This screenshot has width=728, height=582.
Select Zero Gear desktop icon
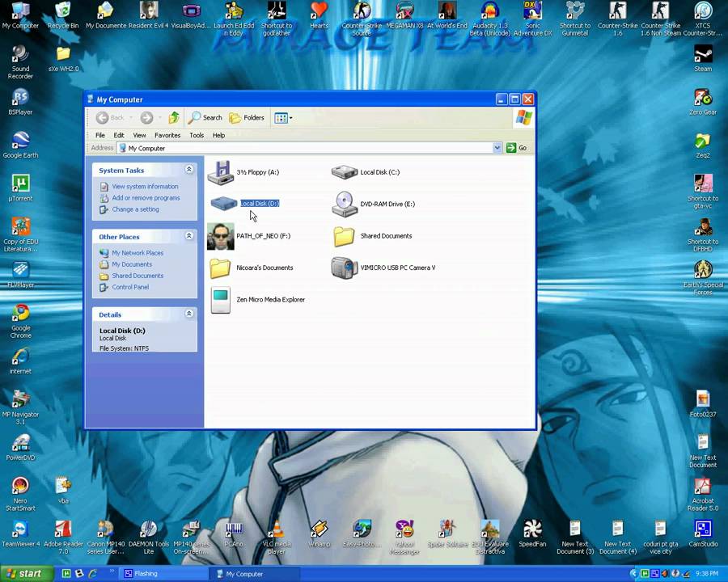pos(703,102)
